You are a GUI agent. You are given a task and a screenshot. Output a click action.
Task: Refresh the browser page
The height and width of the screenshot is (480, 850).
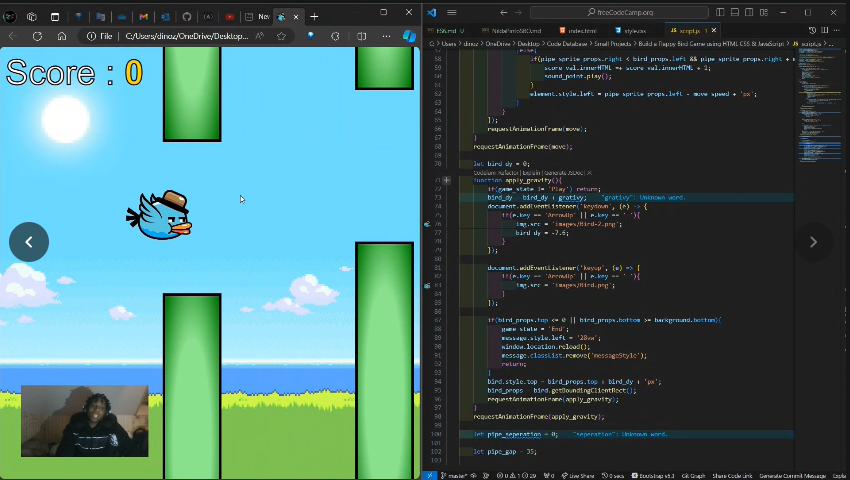click(x=37, y=36)
